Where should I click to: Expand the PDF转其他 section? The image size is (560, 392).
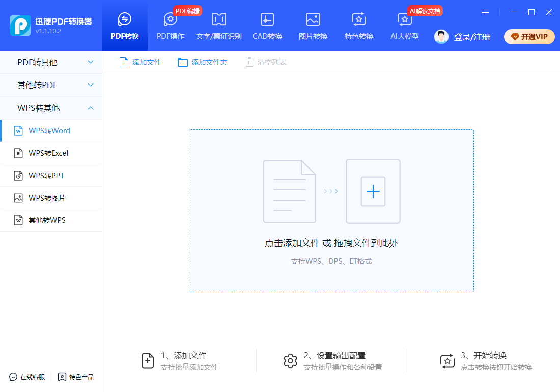click(51, 62)
